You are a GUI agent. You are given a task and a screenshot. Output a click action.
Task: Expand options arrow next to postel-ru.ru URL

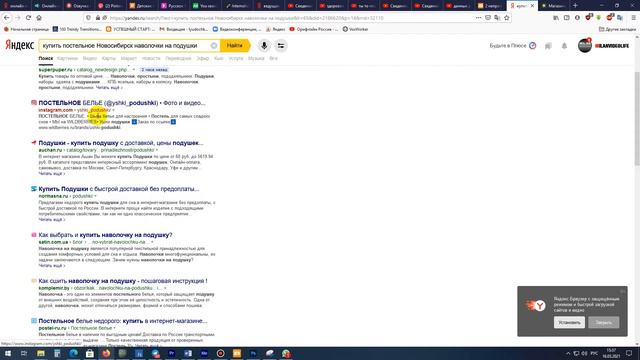(x=114, y=328)
